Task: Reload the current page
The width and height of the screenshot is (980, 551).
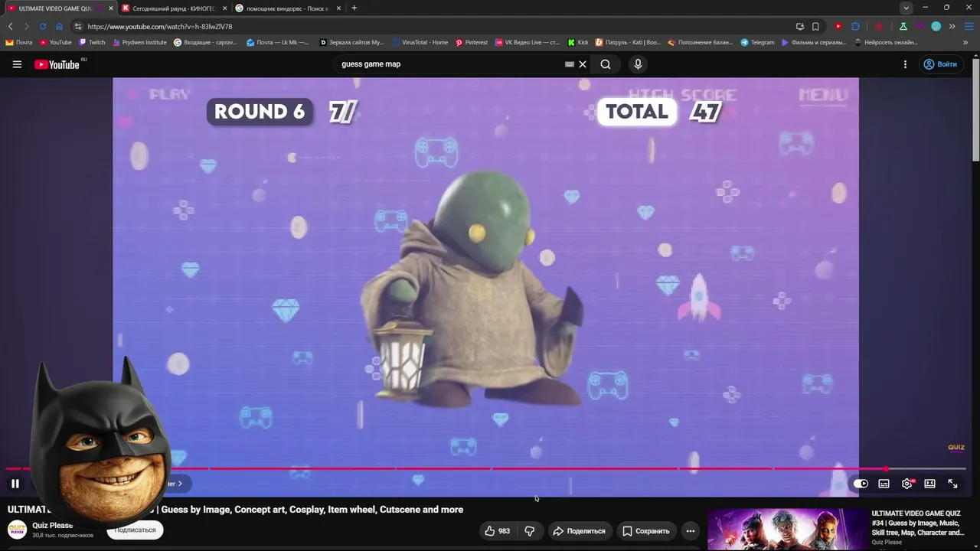Action: [x=43, y=26]
